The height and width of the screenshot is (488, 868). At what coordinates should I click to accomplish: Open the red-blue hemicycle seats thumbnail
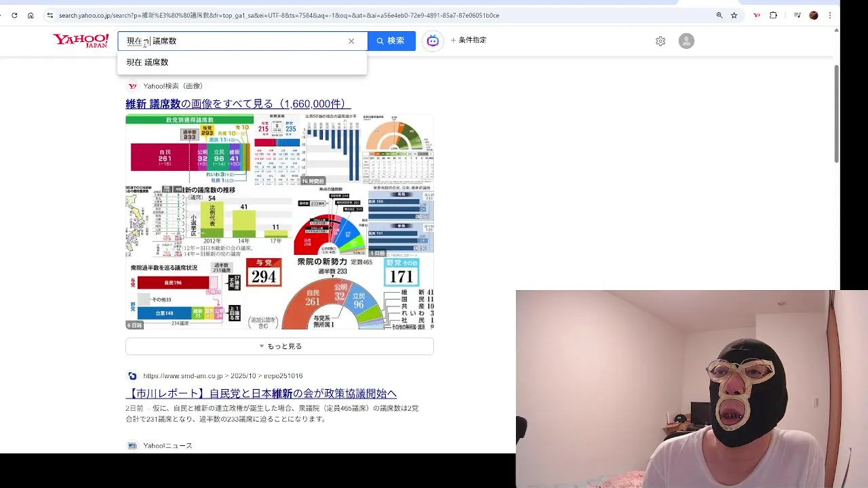(x=330, y=220)
